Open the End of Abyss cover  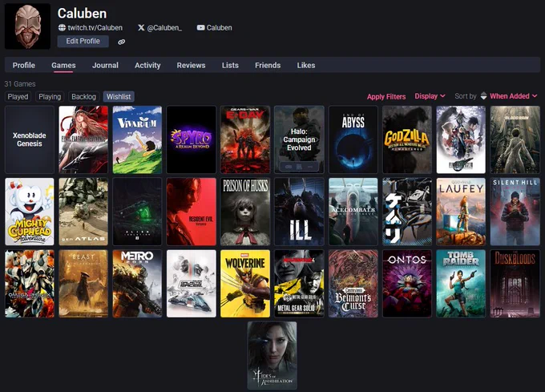[x=353, y=139]
